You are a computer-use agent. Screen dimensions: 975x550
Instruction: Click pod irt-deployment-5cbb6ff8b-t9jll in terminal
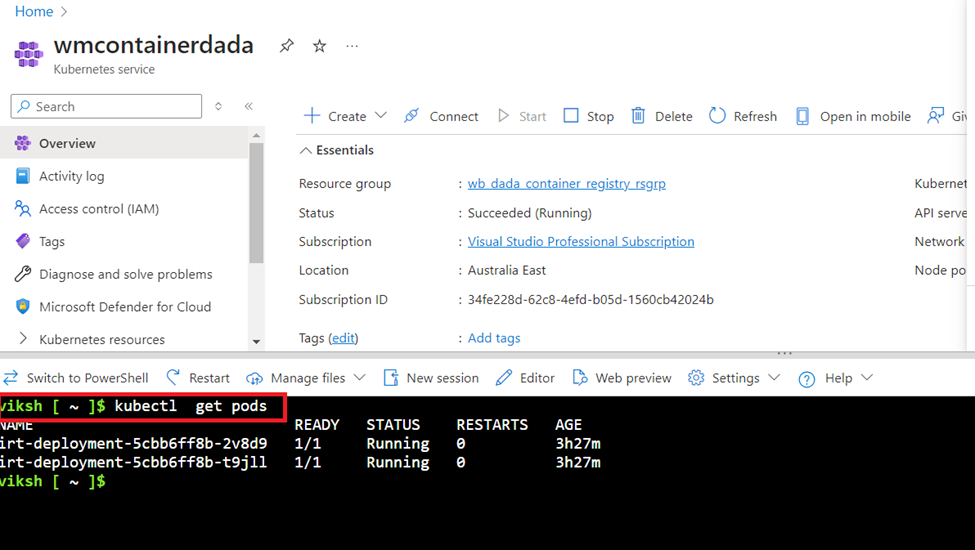coord(134,462)
